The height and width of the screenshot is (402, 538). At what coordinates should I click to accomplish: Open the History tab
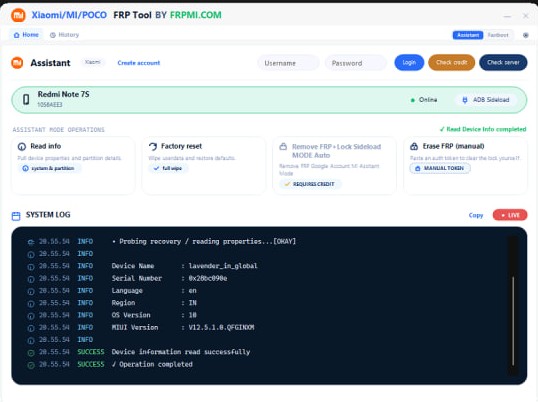65,35
